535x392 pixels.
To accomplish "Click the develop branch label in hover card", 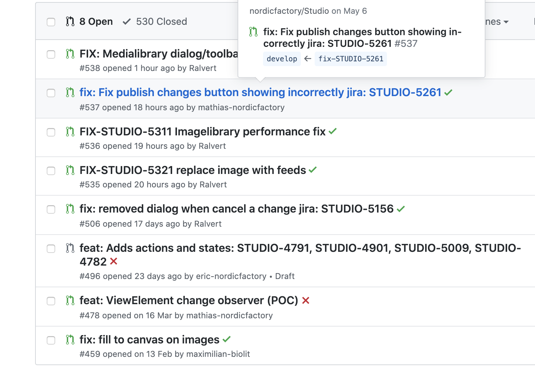I will click(x=282, y=59).
